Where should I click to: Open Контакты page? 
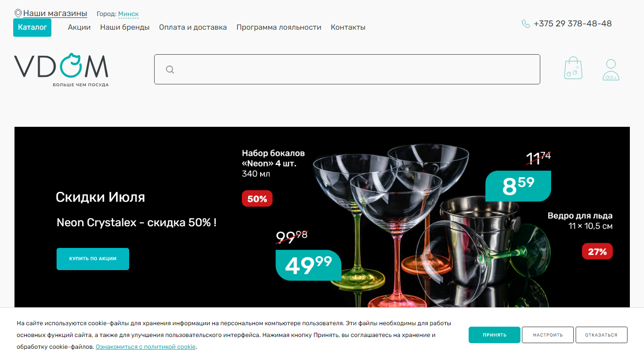348,27
